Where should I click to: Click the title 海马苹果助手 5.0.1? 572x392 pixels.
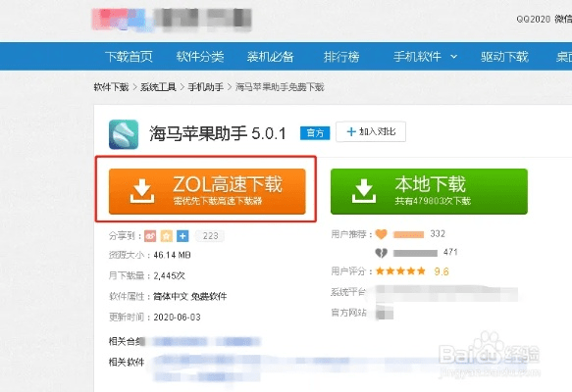pos(218,133)
